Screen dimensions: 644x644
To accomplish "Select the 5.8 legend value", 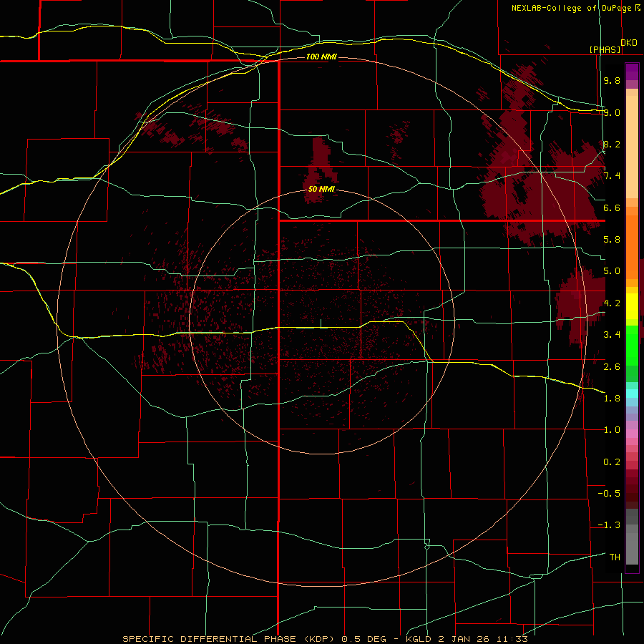I will click(x=612, y=240).
